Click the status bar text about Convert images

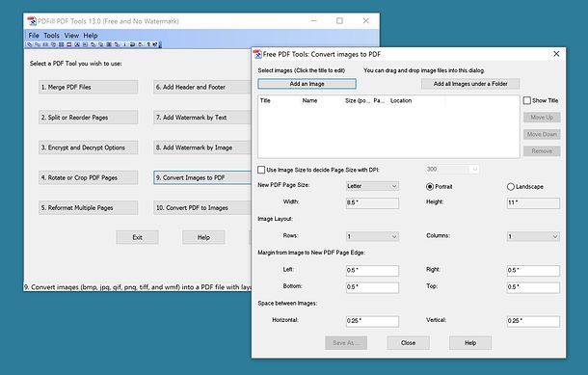(x=138, y=287)
